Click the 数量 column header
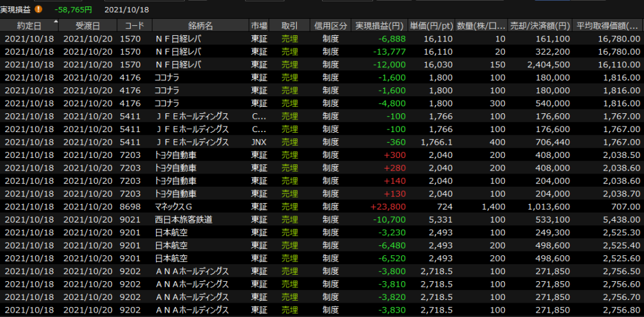The height and width of the screenshot is (317, 644). 481,26
